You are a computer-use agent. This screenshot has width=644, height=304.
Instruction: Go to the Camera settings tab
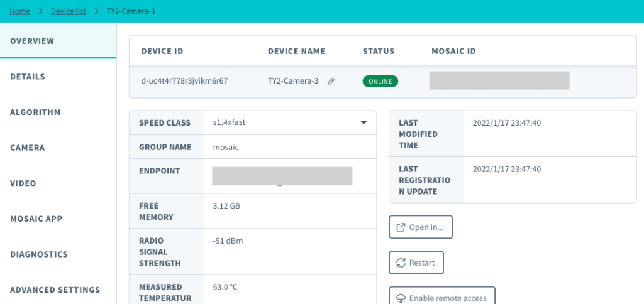point(28,148)
